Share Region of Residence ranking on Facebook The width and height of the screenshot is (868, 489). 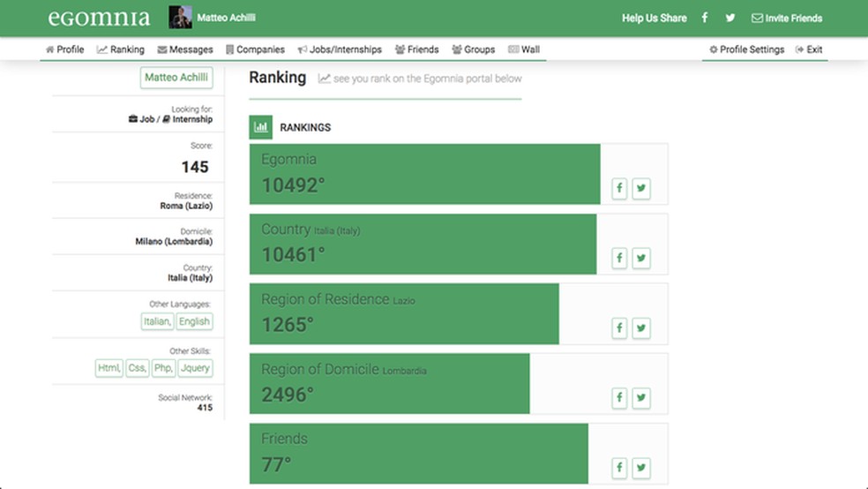[619, 327]
